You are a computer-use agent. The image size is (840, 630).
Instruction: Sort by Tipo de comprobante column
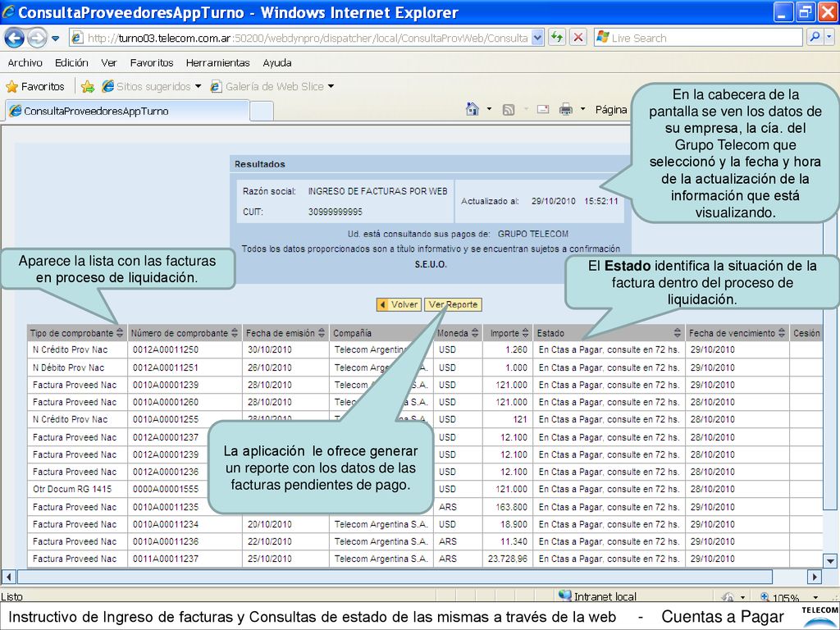(120, 333)
